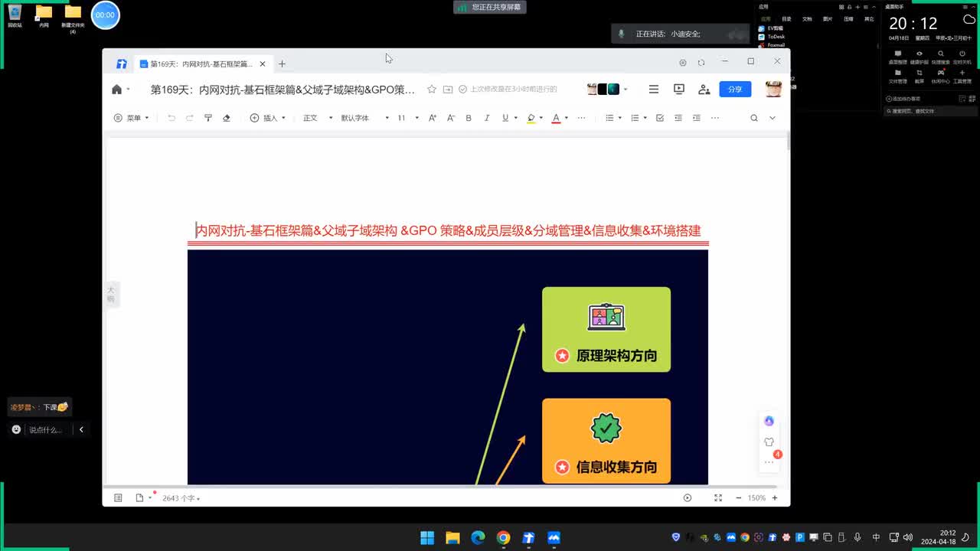Viewport: 980px width, 551px height.
Task: Open the highlight color dropdown arrow
Action: [541, 118]
